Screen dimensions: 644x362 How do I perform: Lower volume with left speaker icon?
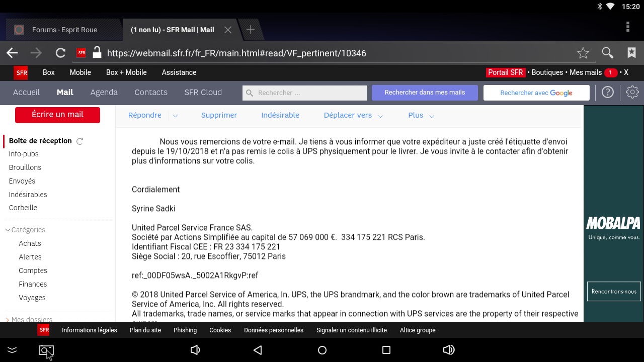point(196,350)
